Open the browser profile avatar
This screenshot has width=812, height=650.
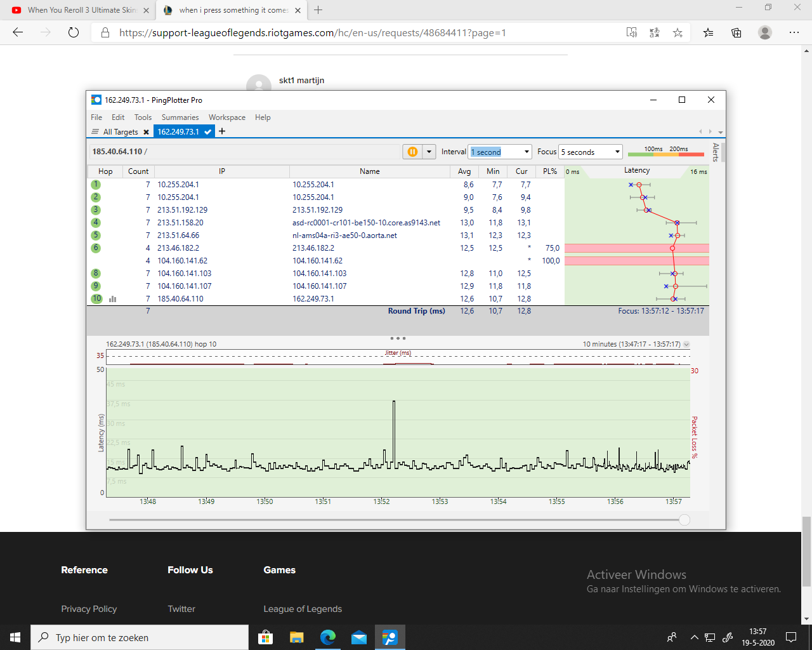pyautogui.click(x=765, y=32)
